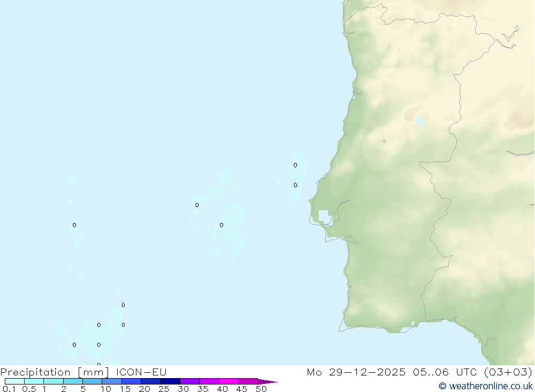The image size is (535, 392).
Task: Open the weatheronline.co.uk link
Action: pyautogui.click(x=486, y=386)
